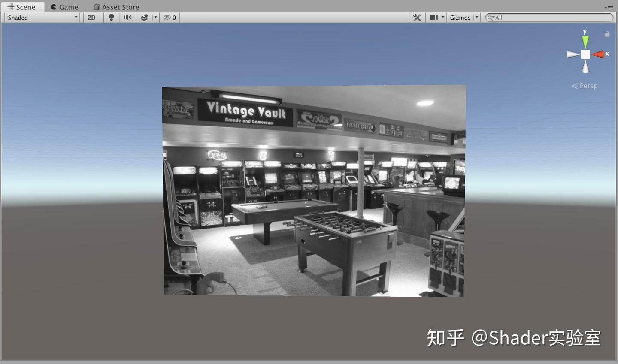This screenshot has width=618, height=364.
Task: Focus the scene search field
Action: [549, 18]
